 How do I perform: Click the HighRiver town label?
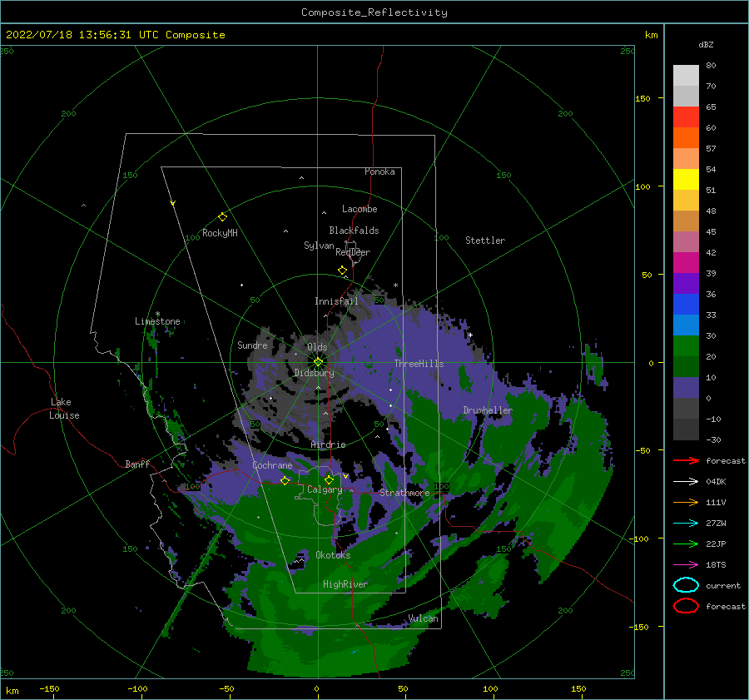click(x=345, y=584)
